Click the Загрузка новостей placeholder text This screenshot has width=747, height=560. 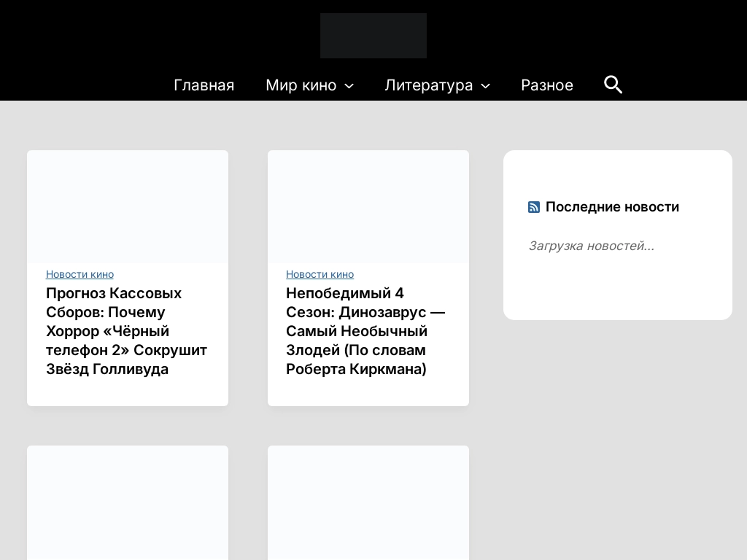[591, 246]
